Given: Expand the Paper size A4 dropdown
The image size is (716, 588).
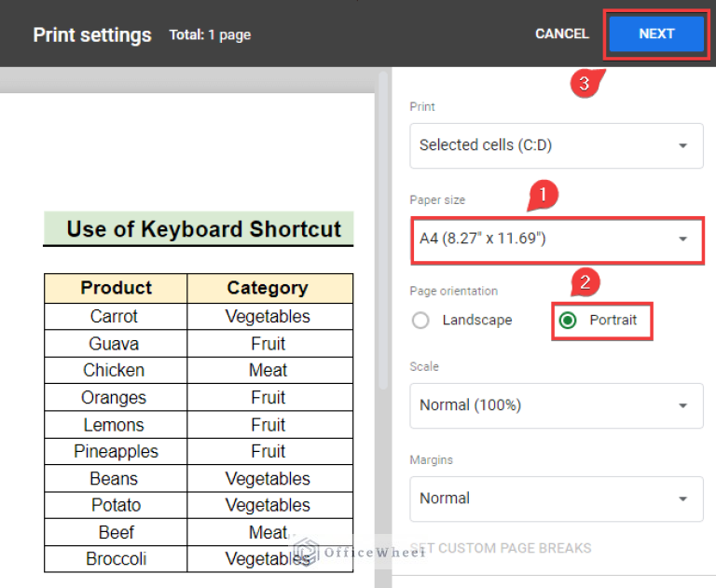Looking at the screenshot, I should coord(557,239).
